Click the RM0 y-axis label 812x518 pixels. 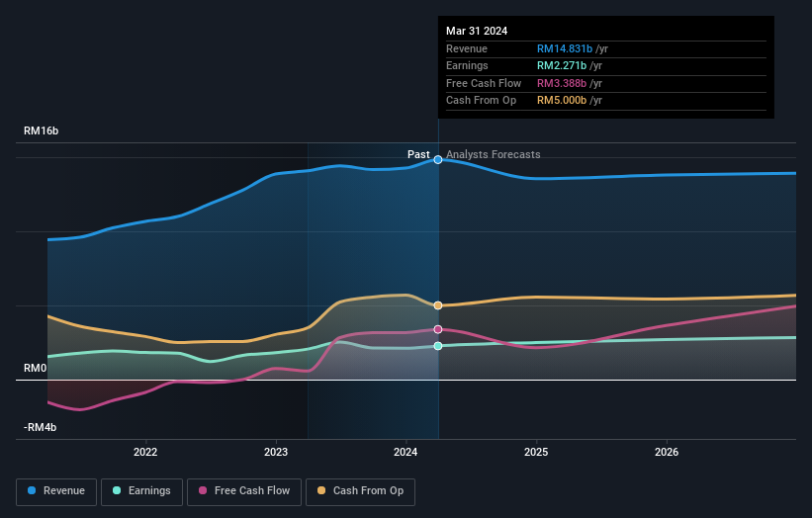pyautogui.click(x=36, y=369)
